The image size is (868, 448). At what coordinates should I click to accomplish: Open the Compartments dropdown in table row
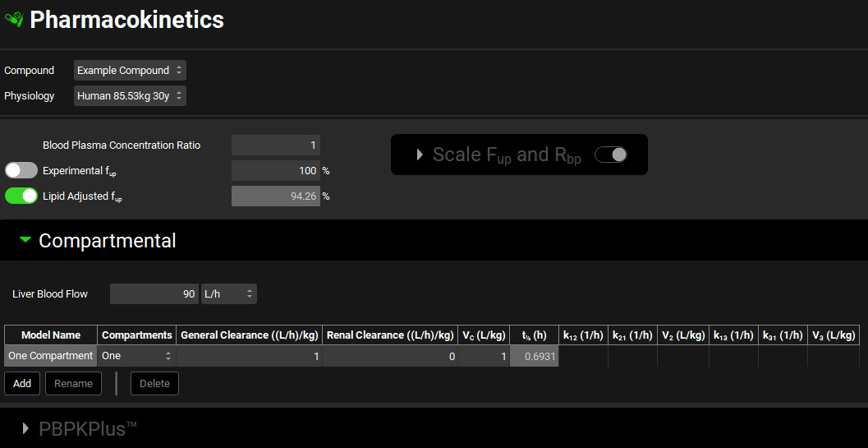click(136, 356)
